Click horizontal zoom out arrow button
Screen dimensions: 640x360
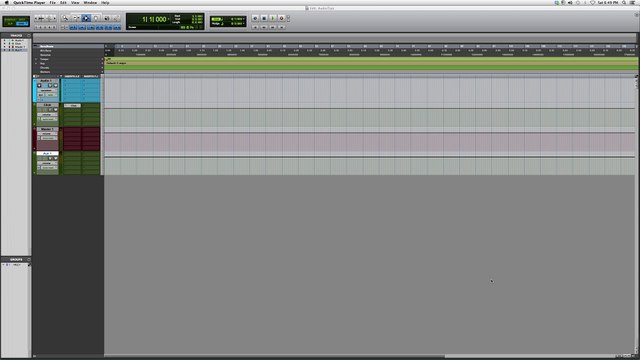click(36, 18)
